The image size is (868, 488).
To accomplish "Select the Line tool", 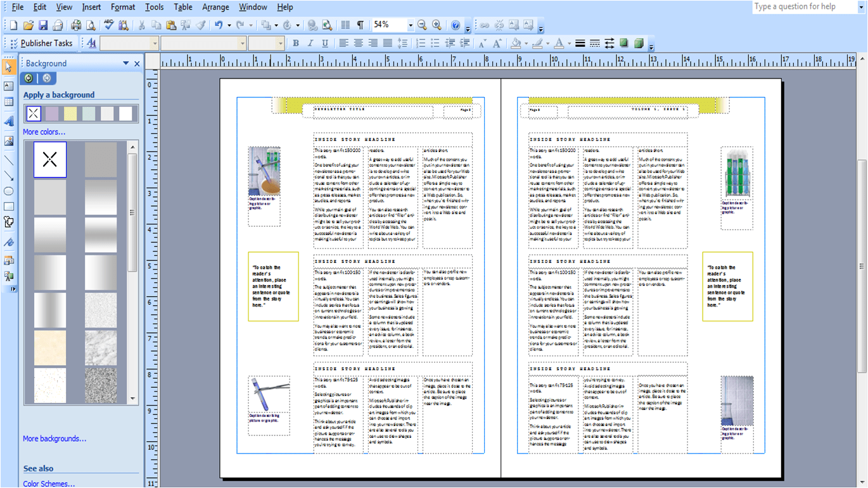I will 9,160.
